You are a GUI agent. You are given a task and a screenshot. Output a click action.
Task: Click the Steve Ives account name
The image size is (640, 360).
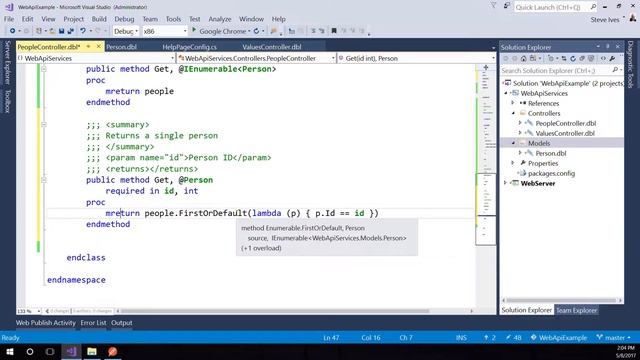point(605,19)
